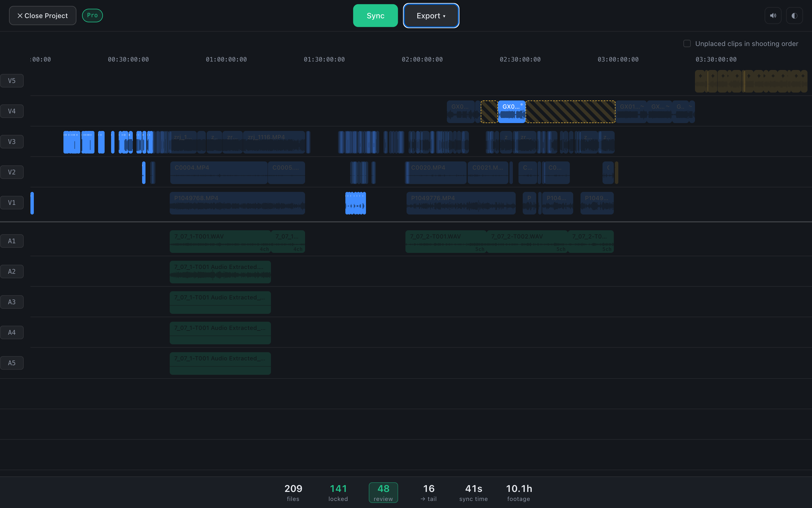Click the 00:30:00:00 timeline ruler mark

(128, 60)
